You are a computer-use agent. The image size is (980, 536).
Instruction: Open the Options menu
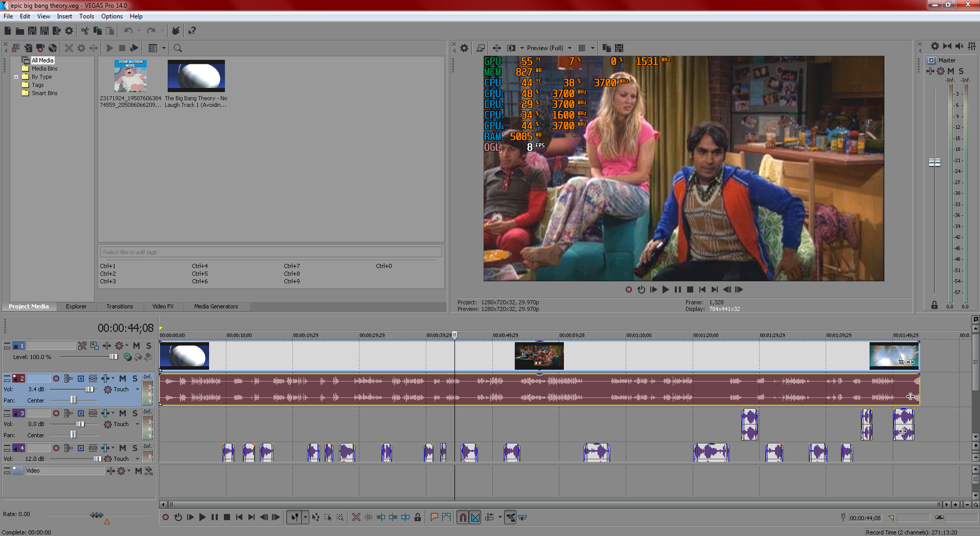[112, 16]
